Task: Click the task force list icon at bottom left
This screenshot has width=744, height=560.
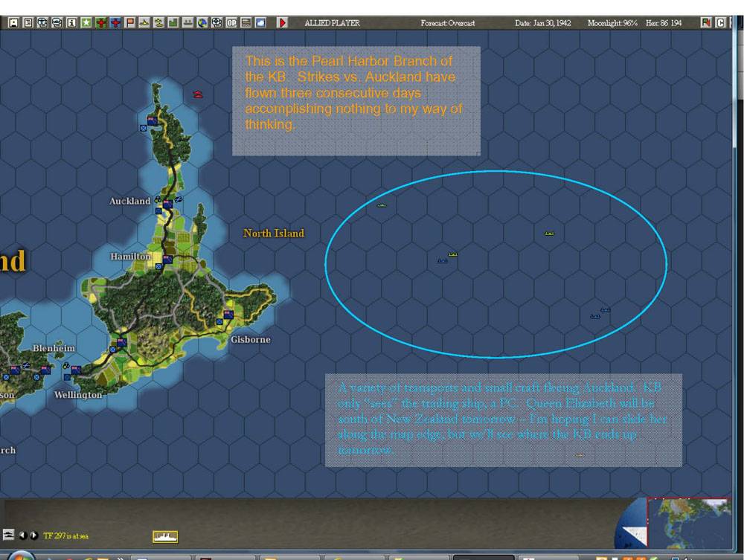Action: coord(8,535)
